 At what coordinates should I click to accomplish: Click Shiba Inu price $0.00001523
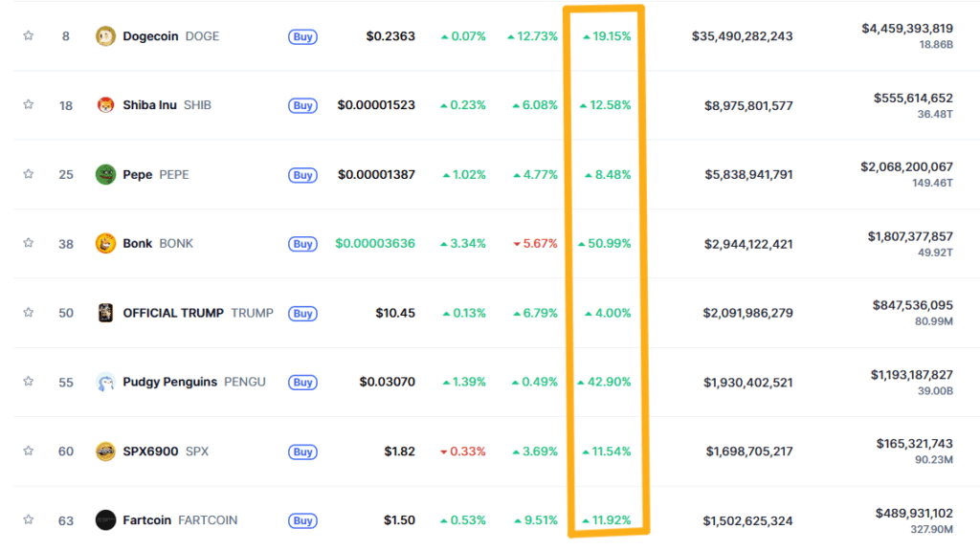click(x=376, y=105)
